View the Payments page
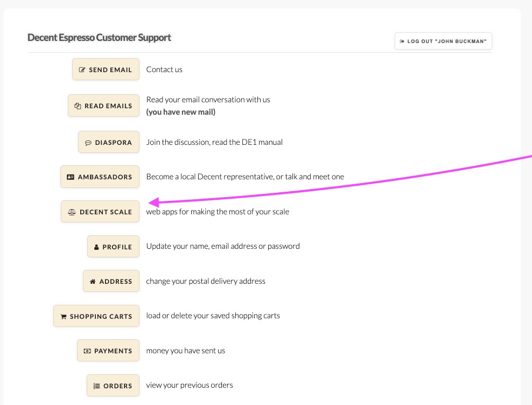 (x=108, y=351)
